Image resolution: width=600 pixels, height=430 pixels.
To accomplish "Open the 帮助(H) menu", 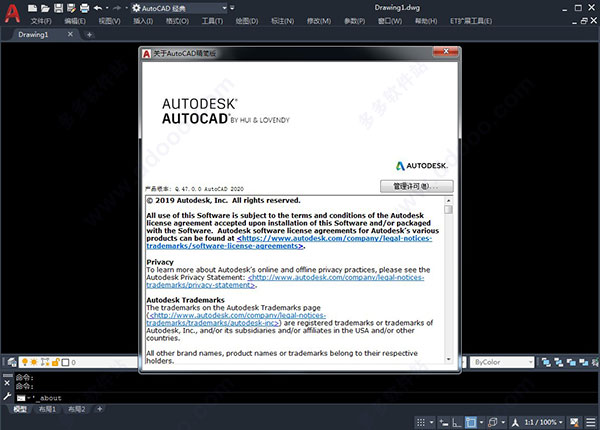I will (426, 21).
